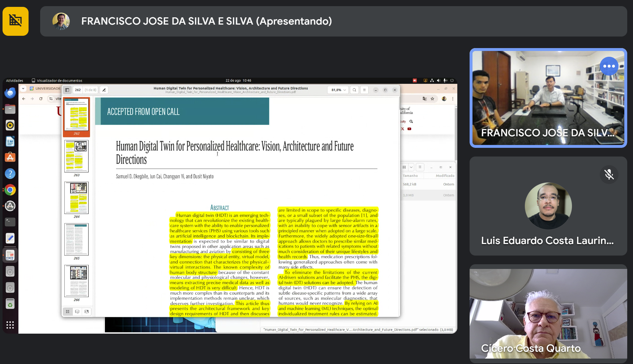Click the search magnifier in document viewer
The height and width of the screenshot is (364, 633).
point(355,90)
